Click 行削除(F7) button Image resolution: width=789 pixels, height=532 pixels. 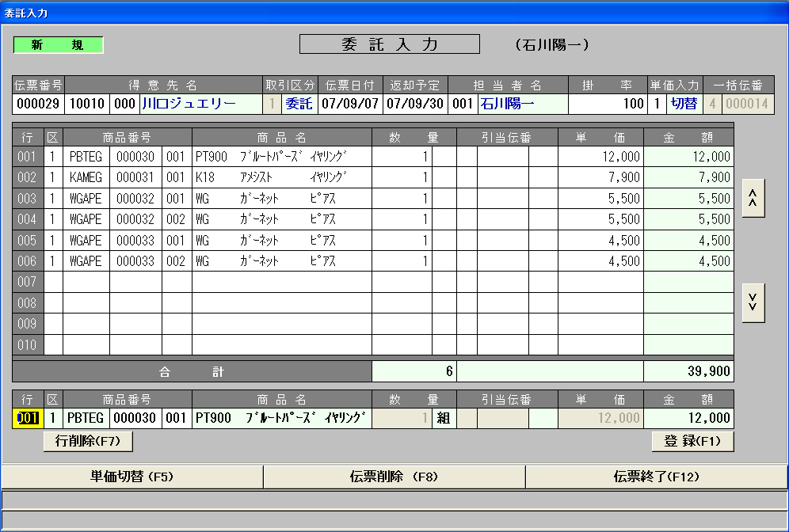pos(88,441)
